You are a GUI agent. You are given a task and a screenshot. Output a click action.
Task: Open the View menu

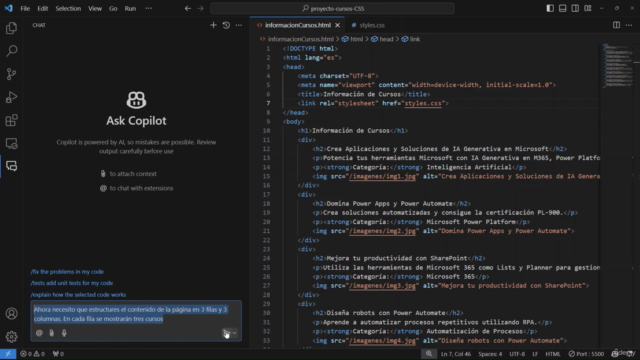95,8
